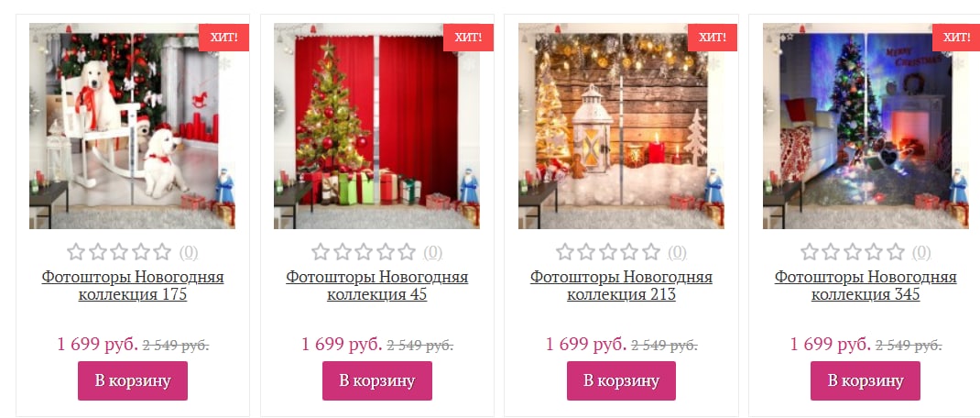980x418 pixels.
Task: Open the puppy curtain thumbnail, collection 175
Action: coord(133,126)
